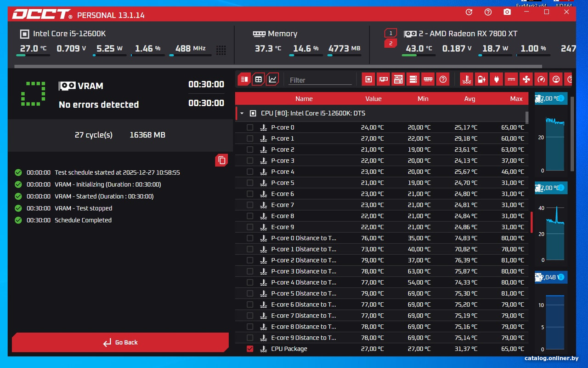Click the 'VRAM - Test stopped' log entry

tap(83, 208)
